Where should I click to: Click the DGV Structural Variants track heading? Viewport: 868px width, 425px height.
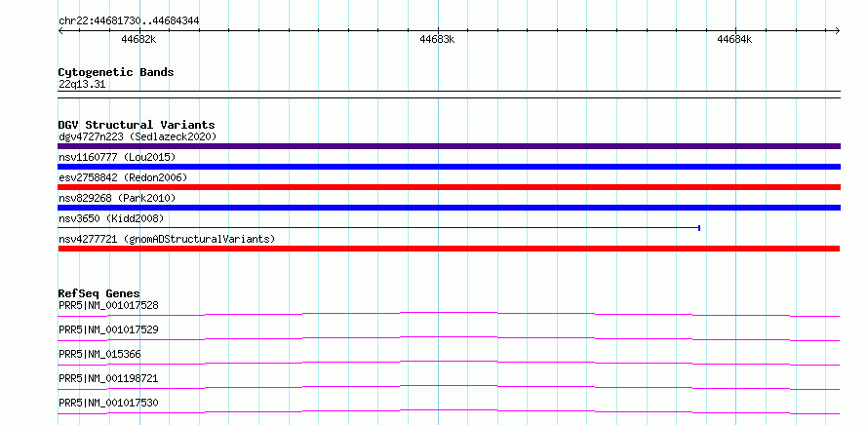137,125
